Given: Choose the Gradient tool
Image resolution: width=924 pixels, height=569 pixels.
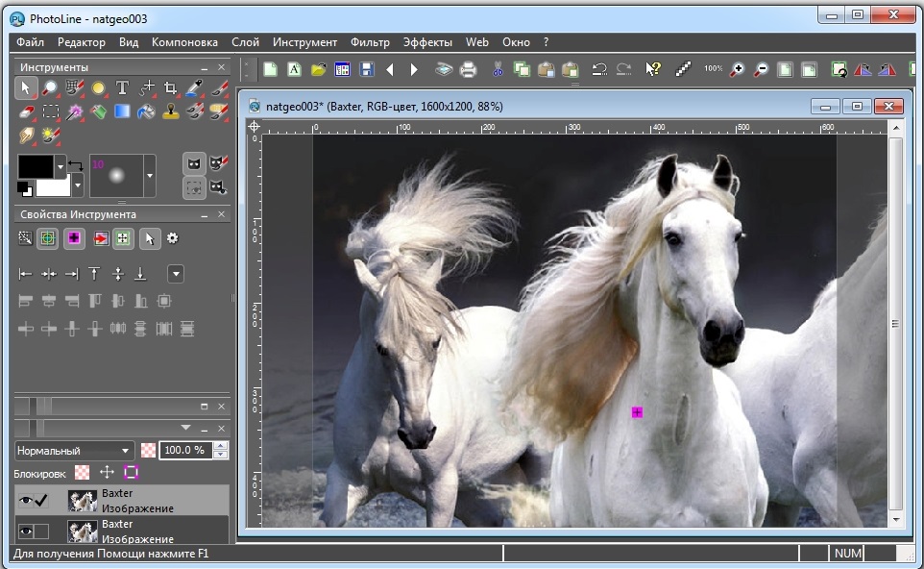Looking at the screenshot, I should (122, 111).
